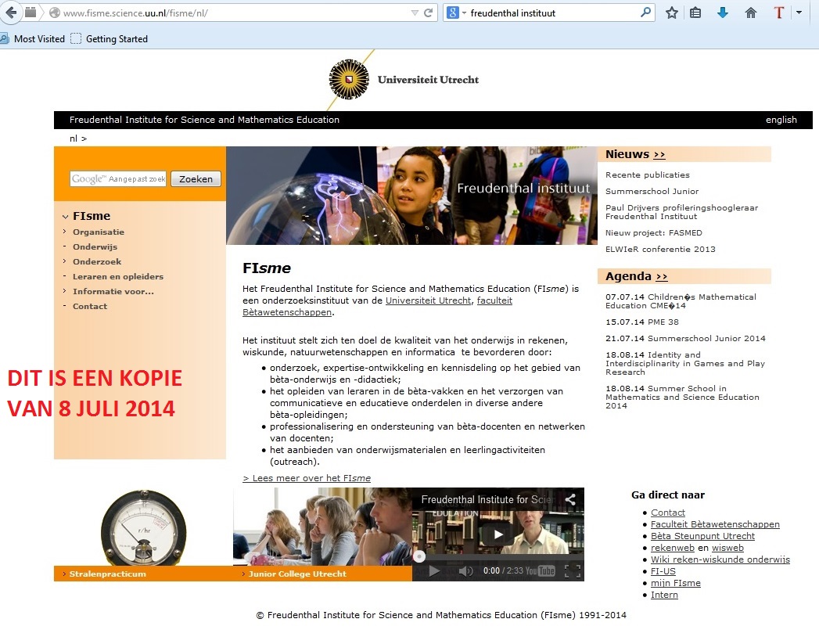This screenshot has width=819, height=644.
Task: Open the search engine selector dropdown
Action: pos(456,13)
